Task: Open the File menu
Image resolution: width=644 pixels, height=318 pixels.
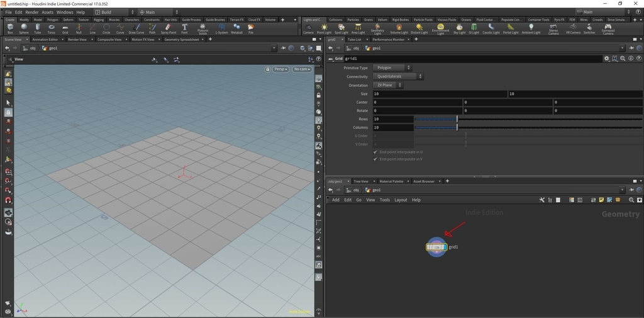Action: click(9, 13)
